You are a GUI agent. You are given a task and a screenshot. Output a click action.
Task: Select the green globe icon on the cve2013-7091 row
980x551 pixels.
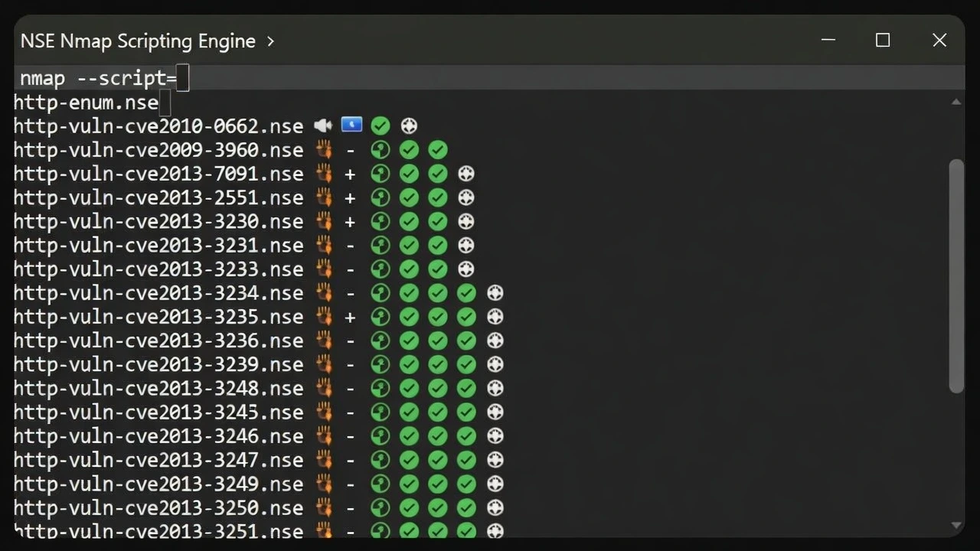381,174
